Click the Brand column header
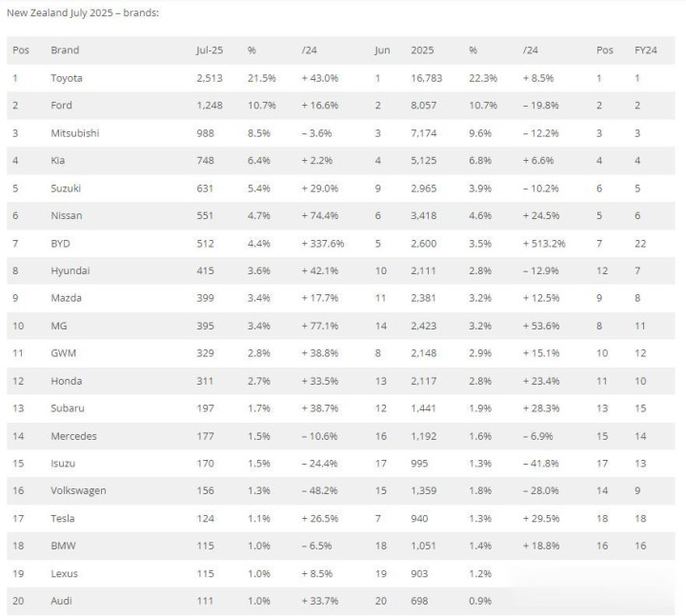 65,50
